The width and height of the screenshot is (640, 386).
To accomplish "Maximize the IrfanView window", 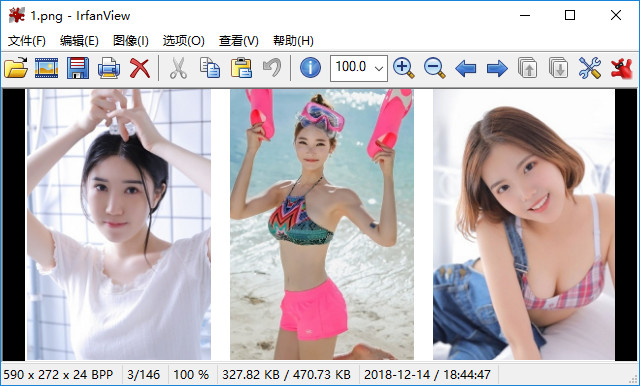I will point(570,16).
